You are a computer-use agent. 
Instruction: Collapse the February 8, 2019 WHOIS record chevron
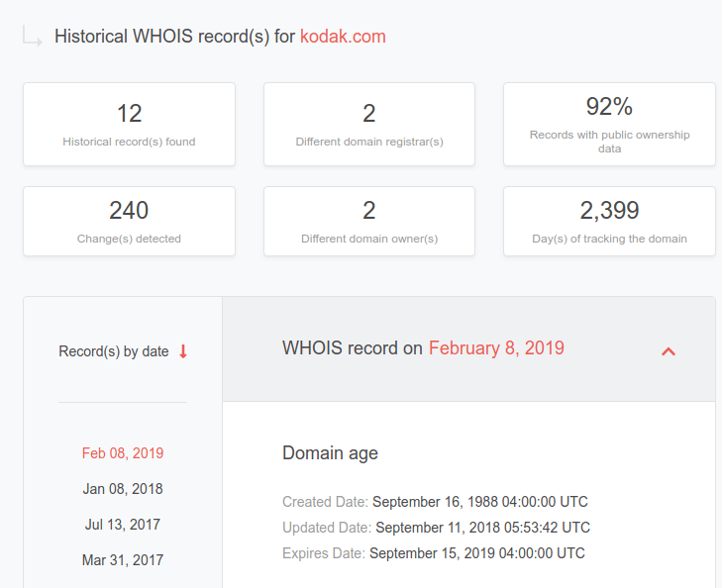(669, 352)
